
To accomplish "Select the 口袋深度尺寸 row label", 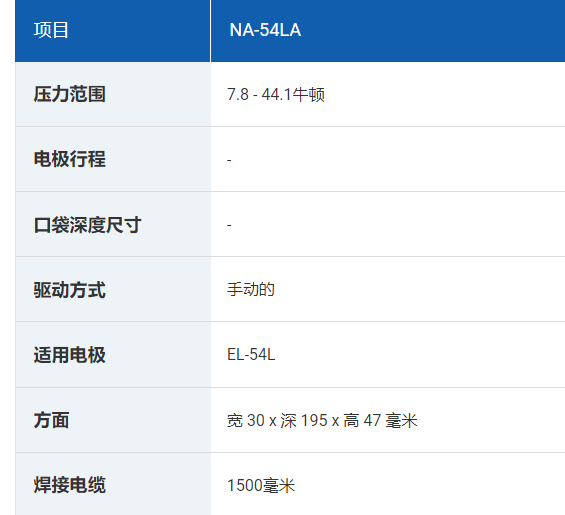I will click(87, 225).
